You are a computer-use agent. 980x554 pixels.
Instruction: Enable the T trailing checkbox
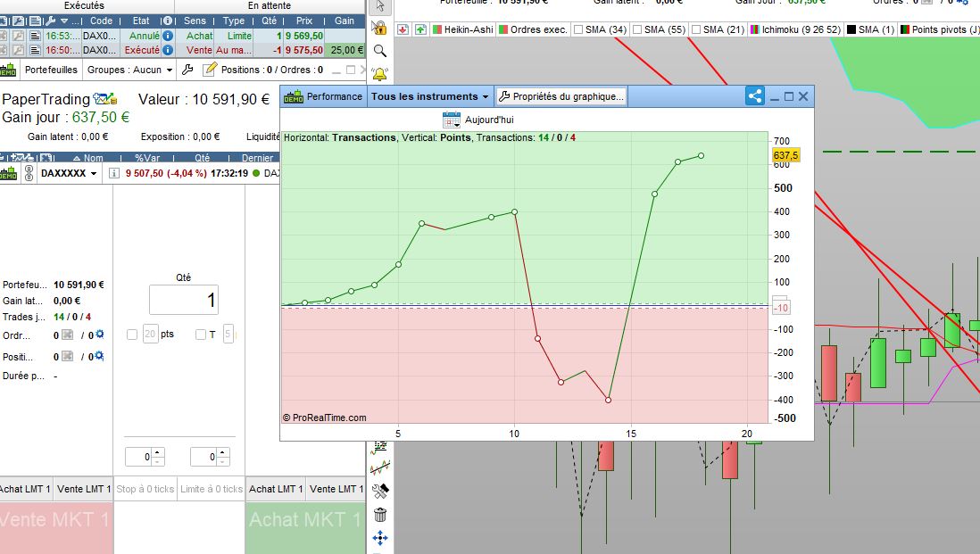tap(201, 335)
